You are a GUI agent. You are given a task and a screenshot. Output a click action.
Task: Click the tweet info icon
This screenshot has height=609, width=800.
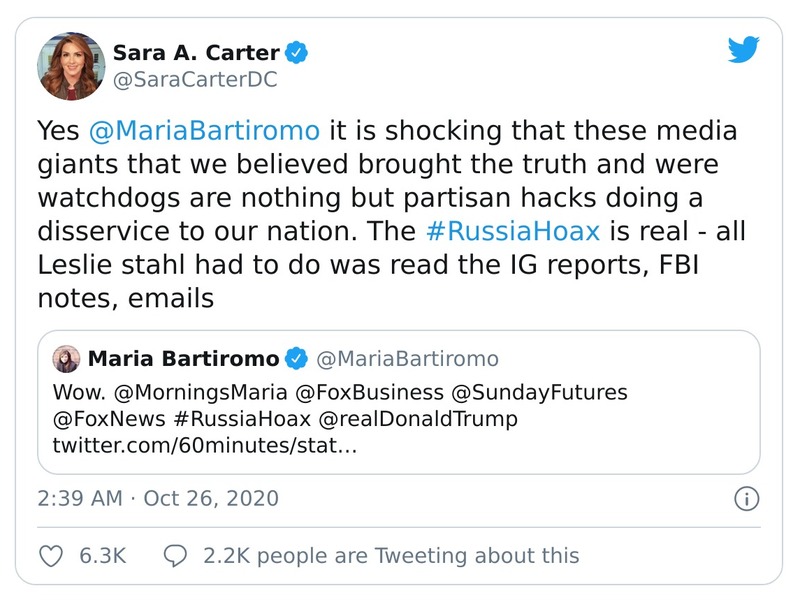coord(746,498)
